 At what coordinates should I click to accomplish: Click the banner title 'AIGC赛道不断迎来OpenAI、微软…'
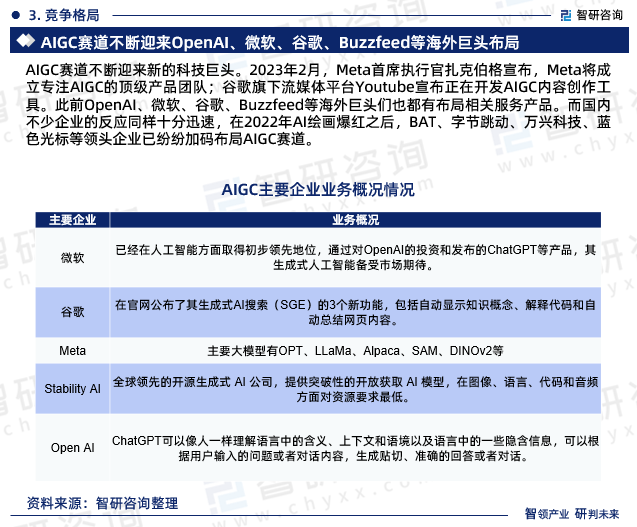click(280, 42)
